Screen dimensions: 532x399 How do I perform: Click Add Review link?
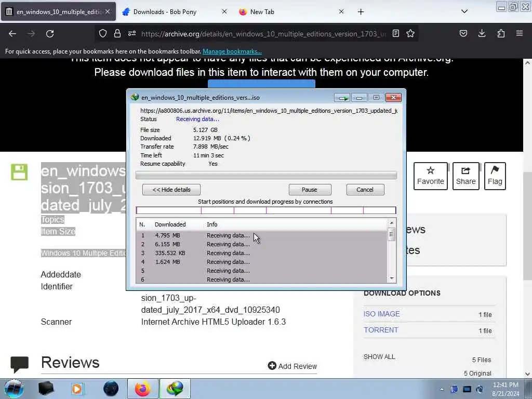tap(292, 366)
